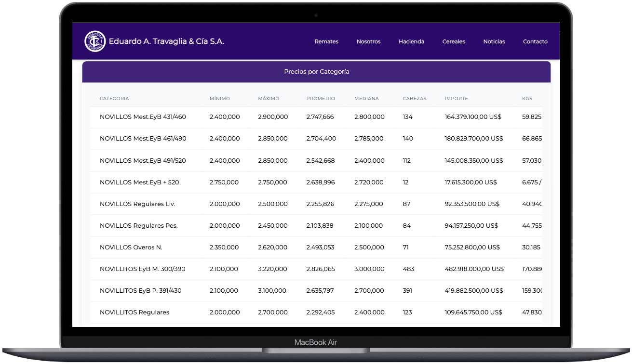The image size is (632, 364).
Task: Select the NOVILLOS Mest.EyB 431/460 row
Action: coord(143,117)
